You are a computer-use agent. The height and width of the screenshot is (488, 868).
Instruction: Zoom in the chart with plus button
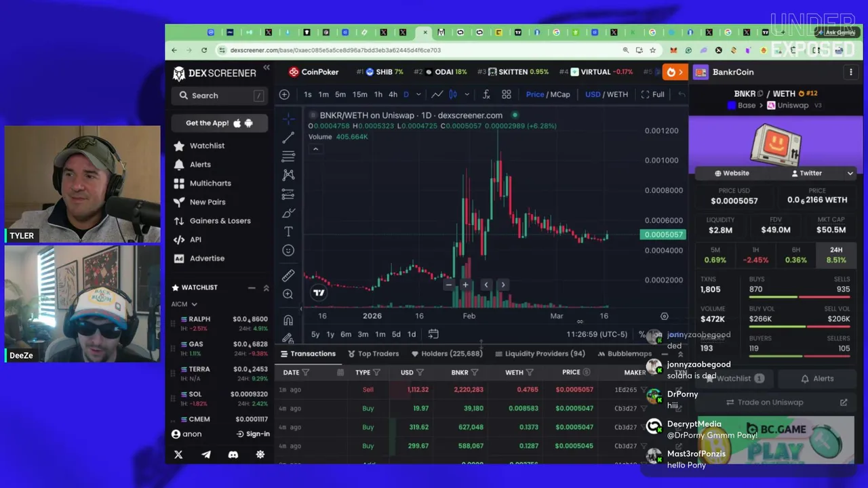point(465,285)
